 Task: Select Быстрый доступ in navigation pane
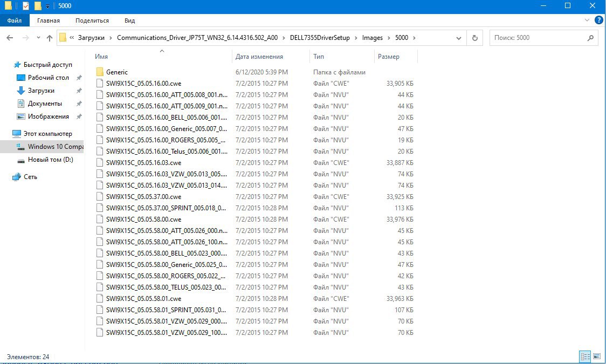(47, 65)
